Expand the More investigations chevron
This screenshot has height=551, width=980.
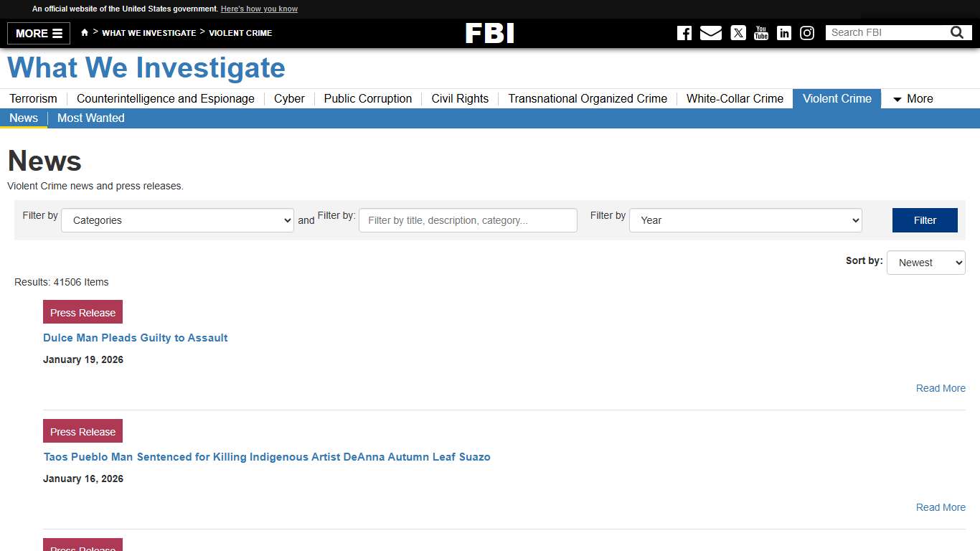pos(898,99)
